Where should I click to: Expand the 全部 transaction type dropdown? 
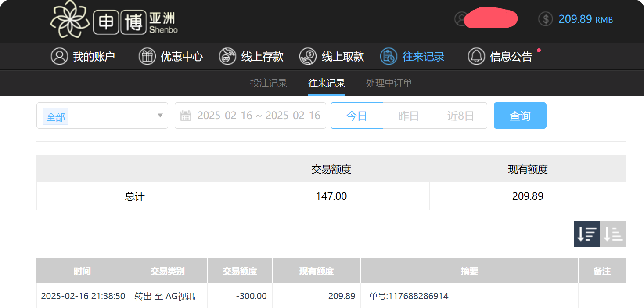(102, 115)
